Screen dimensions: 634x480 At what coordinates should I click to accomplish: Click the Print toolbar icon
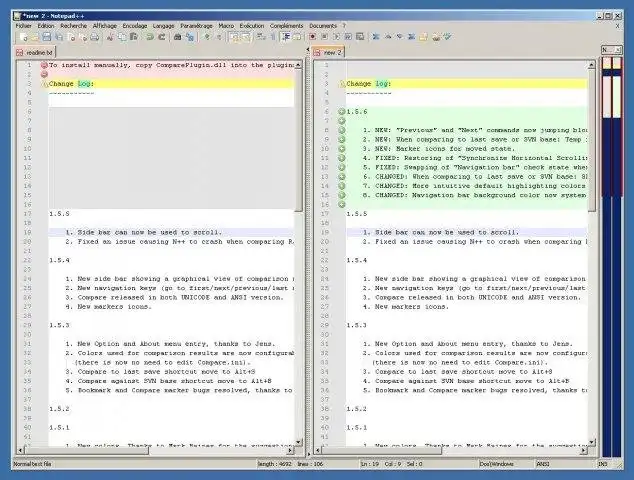click(x=95, y=37)
